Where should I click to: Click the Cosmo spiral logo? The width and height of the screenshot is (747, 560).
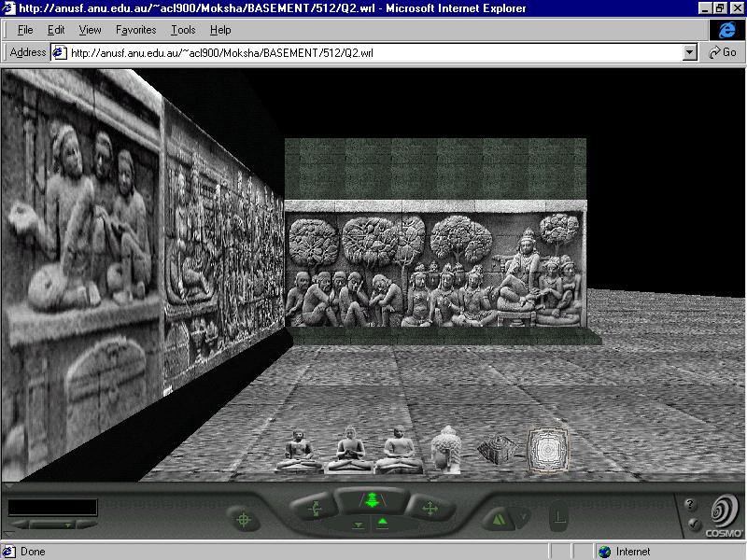pos(724,512)
